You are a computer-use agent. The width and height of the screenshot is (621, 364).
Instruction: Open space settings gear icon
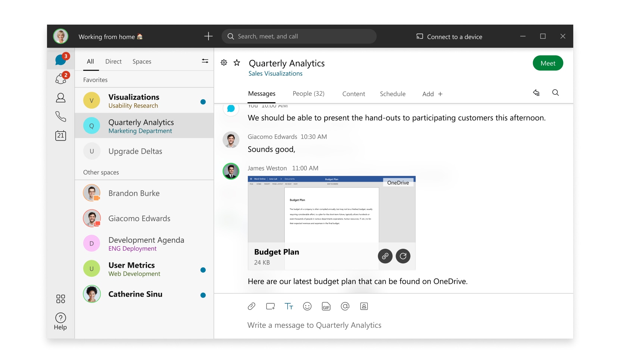click(x=224, y=63)
